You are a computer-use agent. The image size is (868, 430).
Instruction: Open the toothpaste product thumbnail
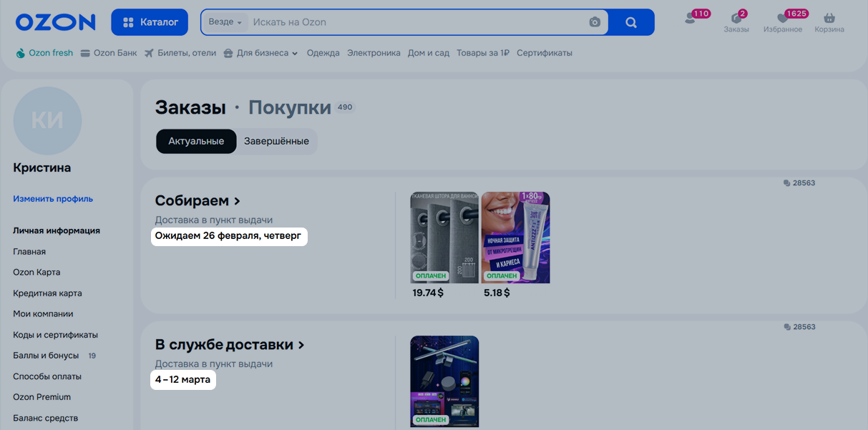tap(515, 238)
